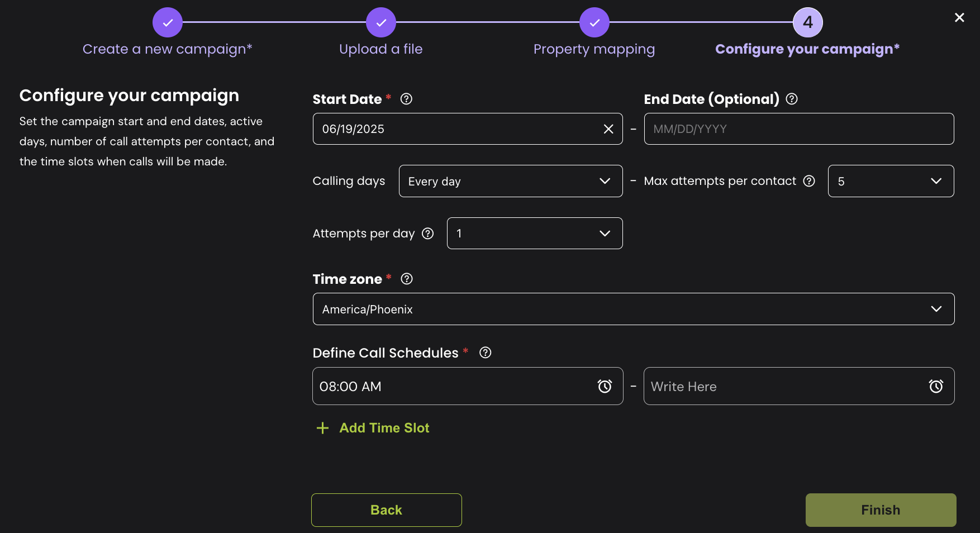Go to the Upload a file step
This screenshot has width=980, height=533.
click(381, 22)
